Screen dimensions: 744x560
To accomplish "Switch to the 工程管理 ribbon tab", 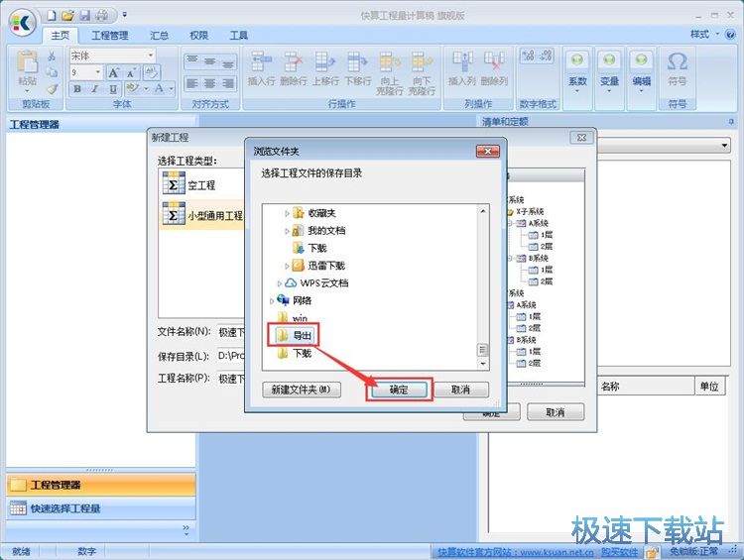I will (109, 36).
